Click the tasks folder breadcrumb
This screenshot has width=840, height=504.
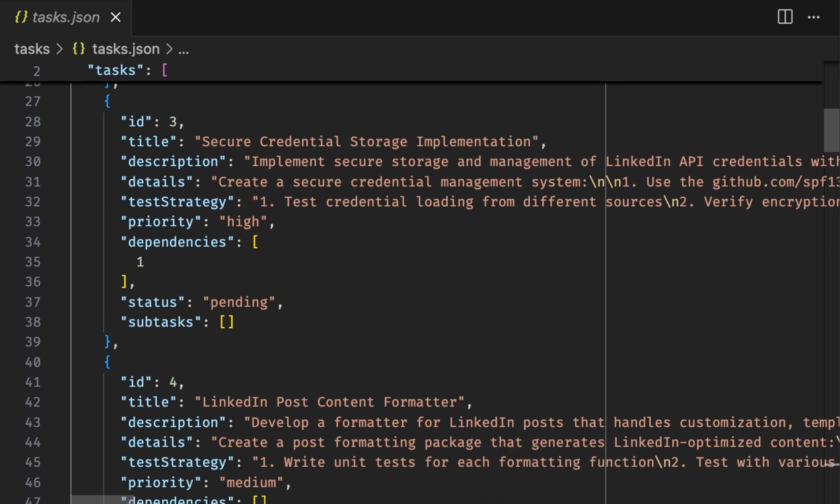tap(32, 49)
